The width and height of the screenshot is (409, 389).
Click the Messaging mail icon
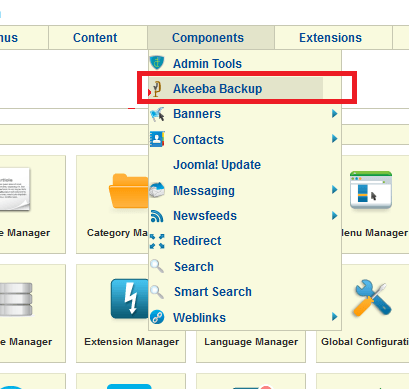click(157, 190)
